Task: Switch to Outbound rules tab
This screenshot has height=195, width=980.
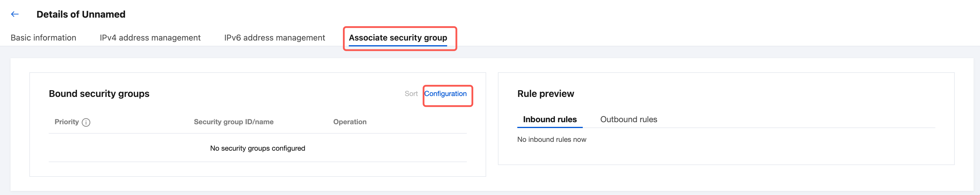Action: point(629,119)
